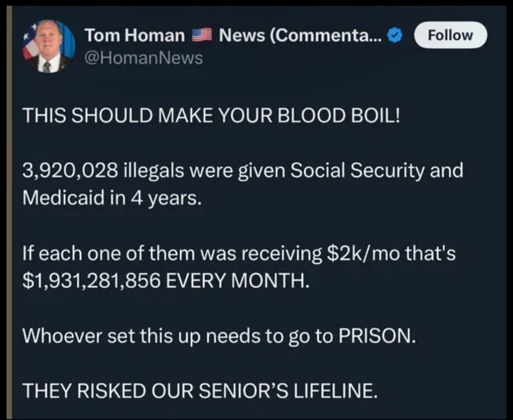Click the Tom Homan display name
The height and width of the screenshot is (420, 513).
135,35
